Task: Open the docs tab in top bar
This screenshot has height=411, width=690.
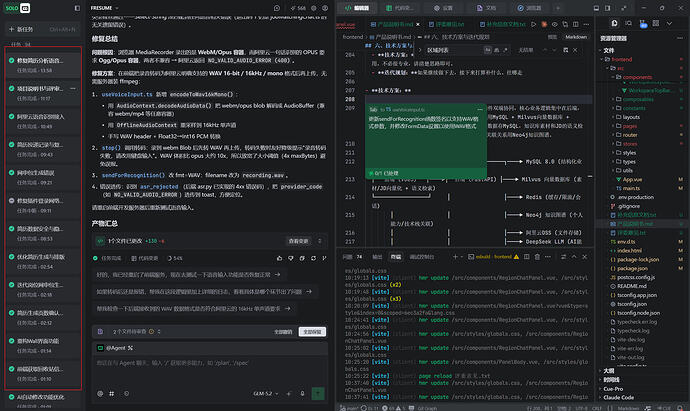Action: click(x=486, y=8)
